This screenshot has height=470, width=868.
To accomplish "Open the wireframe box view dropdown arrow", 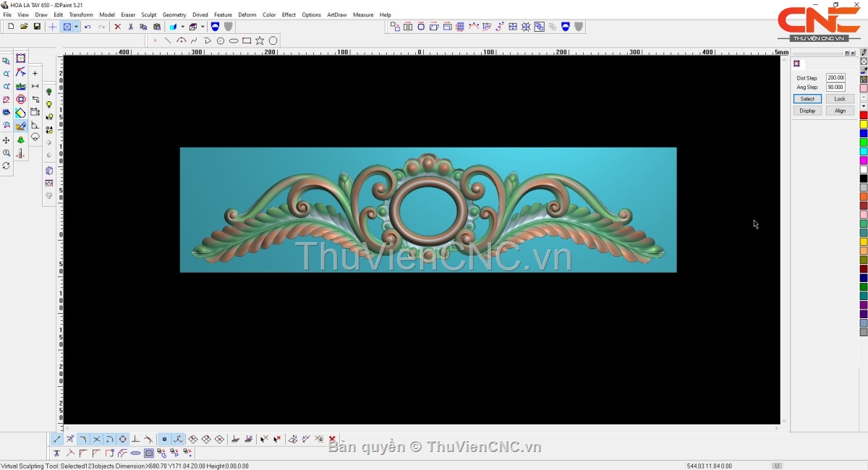I will [x=203, y=27].
